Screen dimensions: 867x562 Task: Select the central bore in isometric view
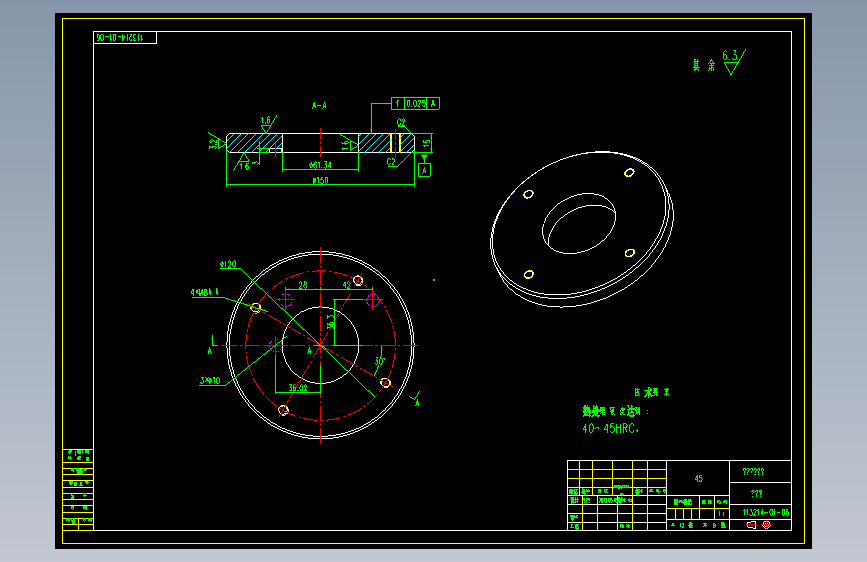(579, 223)
